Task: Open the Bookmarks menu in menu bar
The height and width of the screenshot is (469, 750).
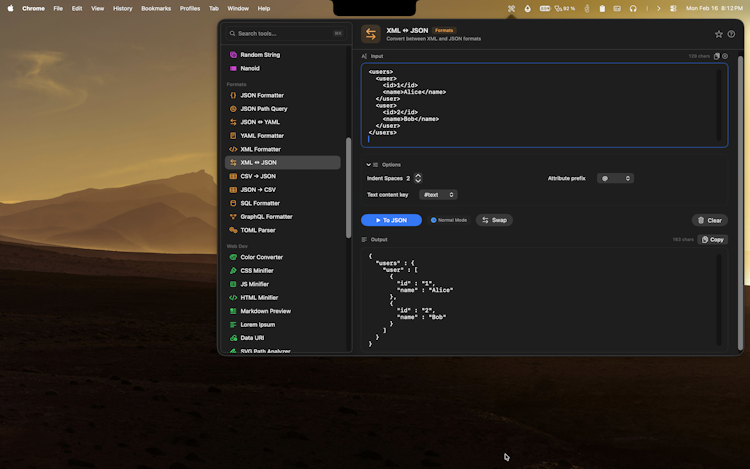Action: (x=156, y=8)
